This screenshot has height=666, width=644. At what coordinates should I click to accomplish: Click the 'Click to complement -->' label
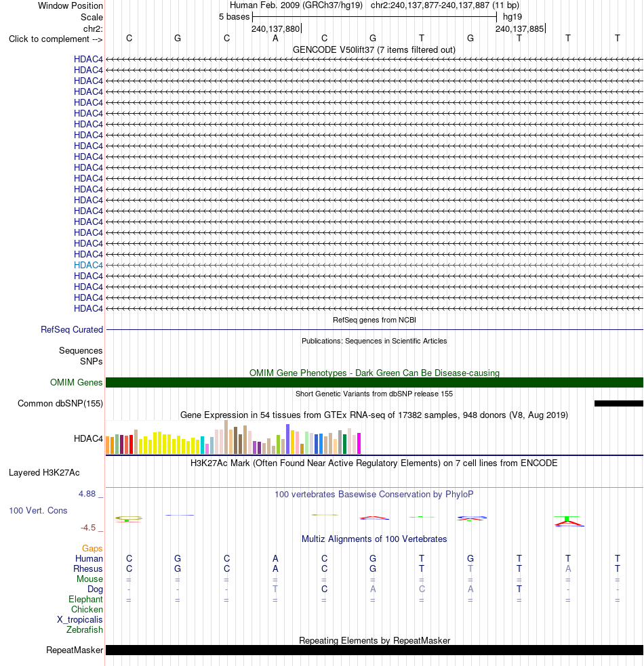point(56,39)
